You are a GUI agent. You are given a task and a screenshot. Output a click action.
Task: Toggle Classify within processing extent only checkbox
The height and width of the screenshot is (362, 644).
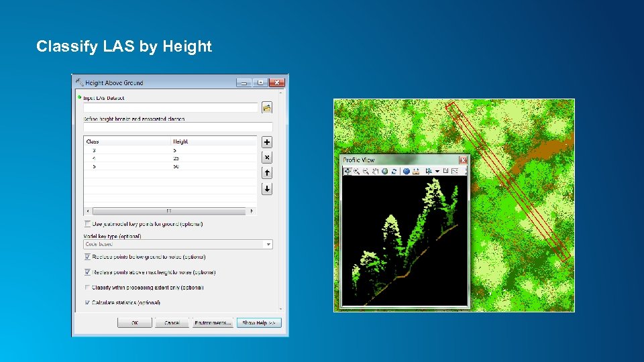tap(87, 288)
